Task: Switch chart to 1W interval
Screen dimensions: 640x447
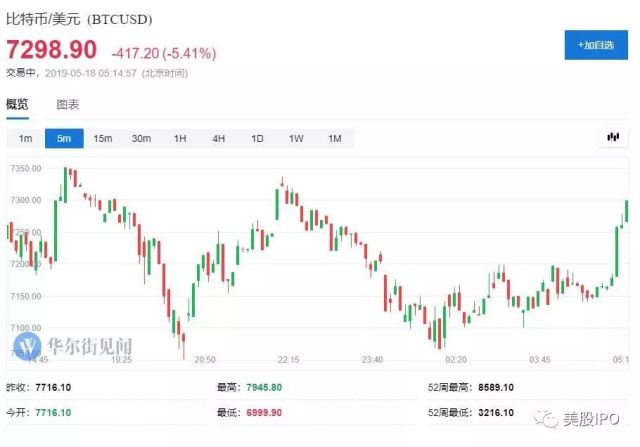Action: pos(296,138)
